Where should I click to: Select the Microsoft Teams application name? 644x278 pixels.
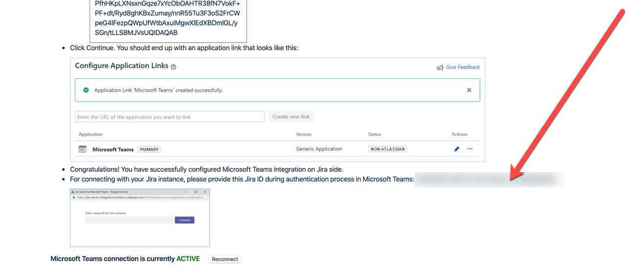pyautogui.click(x=113, y=150)
